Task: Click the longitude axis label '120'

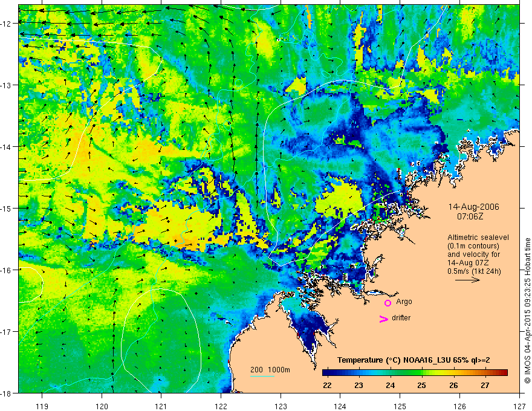Action: (102, 406)
